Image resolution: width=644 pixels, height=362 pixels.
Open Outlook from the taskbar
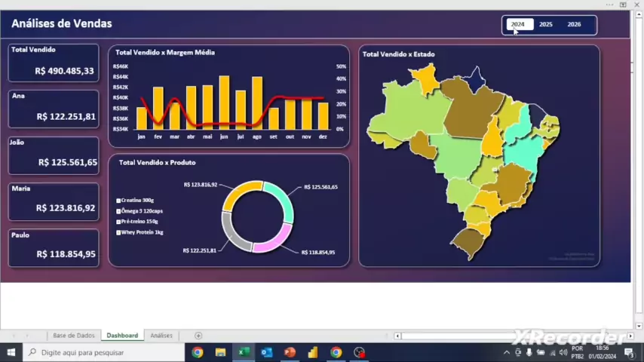pos(266,352)
